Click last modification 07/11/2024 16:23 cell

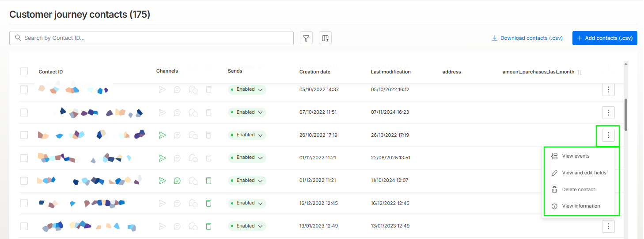point(390,112)
